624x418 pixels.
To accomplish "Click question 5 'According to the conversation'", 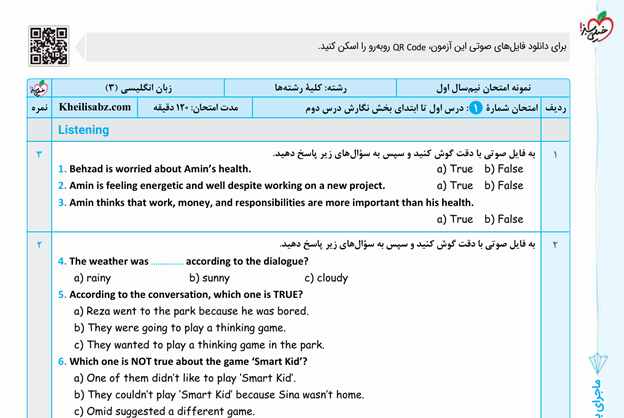I will point(181,295).
